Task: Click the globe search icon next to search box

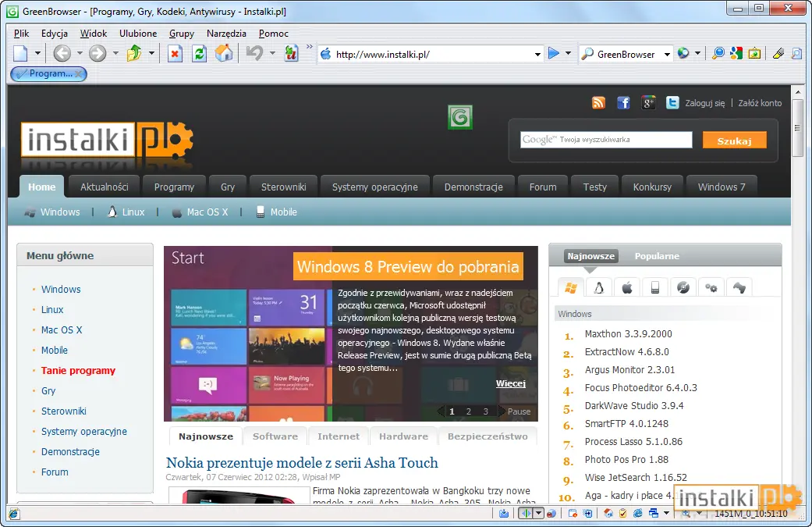Action: 683,53
